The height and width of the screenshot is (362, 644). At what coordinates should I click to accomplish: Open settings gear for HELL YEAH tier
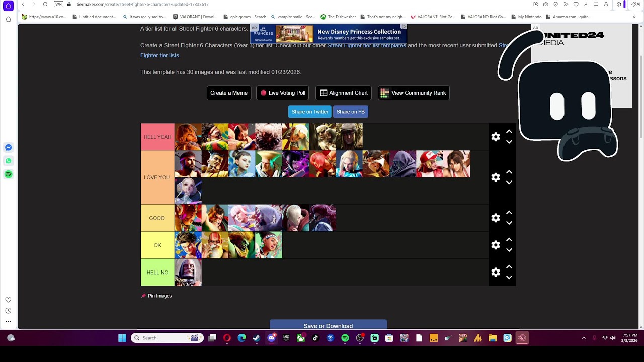coord(496,137)
